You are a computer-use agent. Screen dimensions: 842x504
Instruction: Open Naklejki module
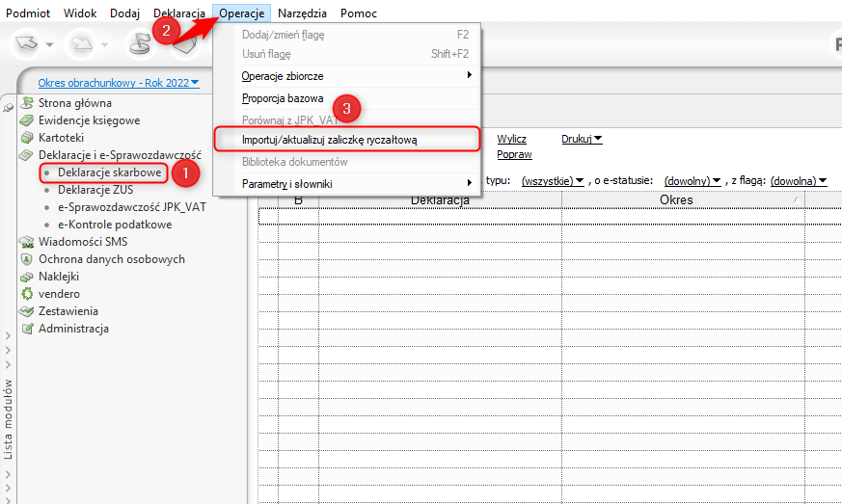click(59, 277)
